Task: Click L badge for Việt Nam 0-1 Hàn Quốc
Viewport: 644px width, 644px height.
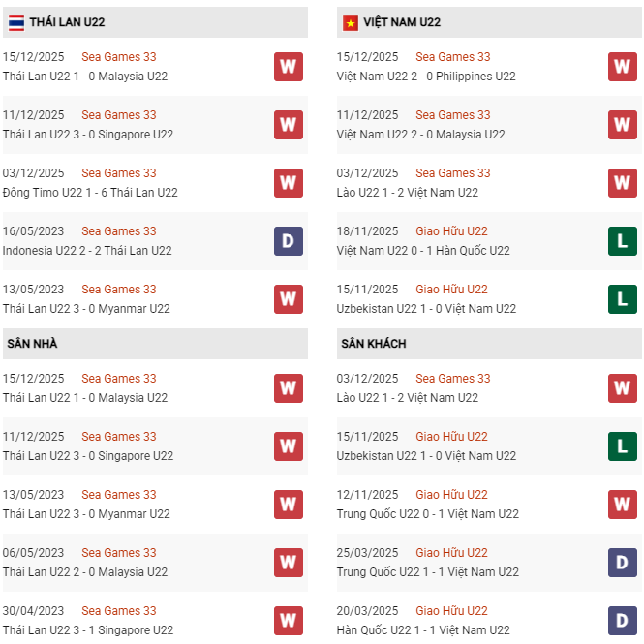Action: click(622, 241)
